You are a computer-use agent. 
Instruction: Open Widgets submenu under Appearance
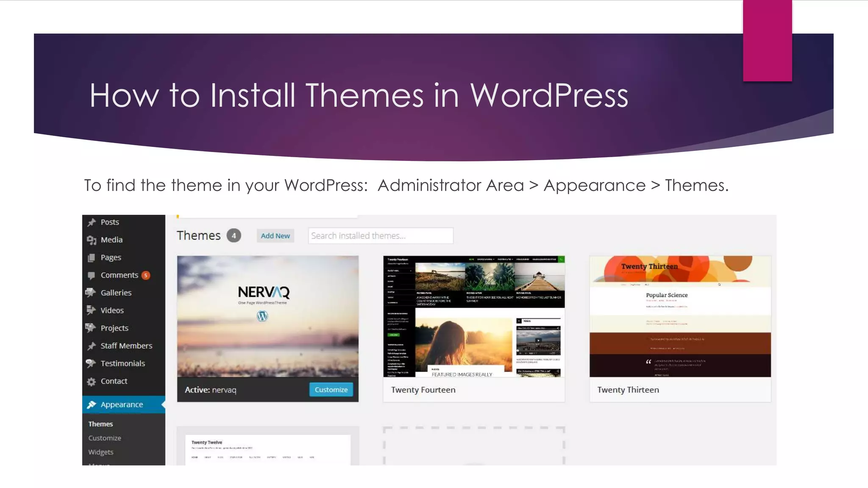point(101,452)
